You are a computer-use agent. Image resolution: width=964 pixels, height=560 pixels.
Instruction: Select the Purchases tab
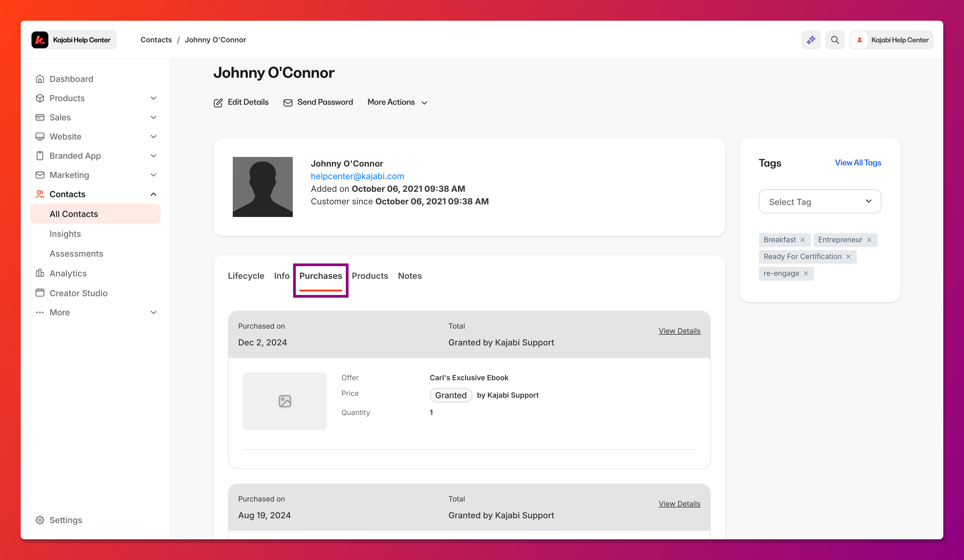320,275
